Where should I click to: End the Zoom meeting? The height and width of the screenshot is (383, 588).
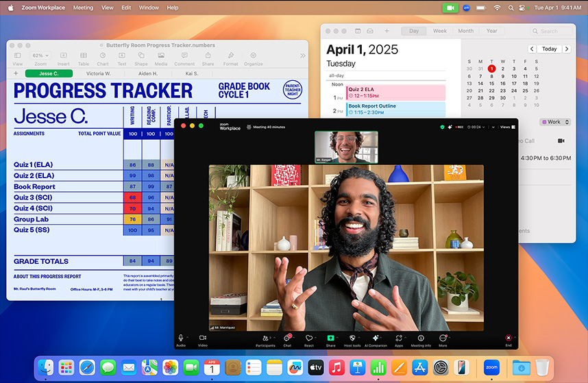point(508,338)
